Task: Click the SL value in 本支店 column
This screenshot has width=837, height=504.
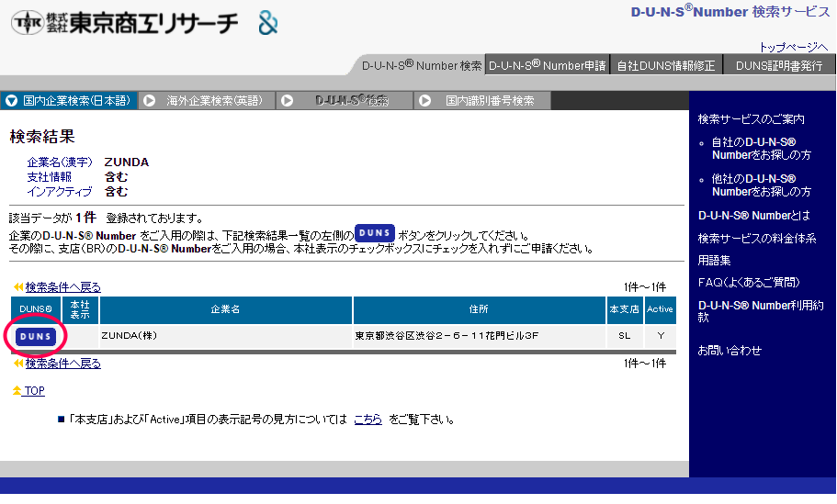Action: pos(625,335)
